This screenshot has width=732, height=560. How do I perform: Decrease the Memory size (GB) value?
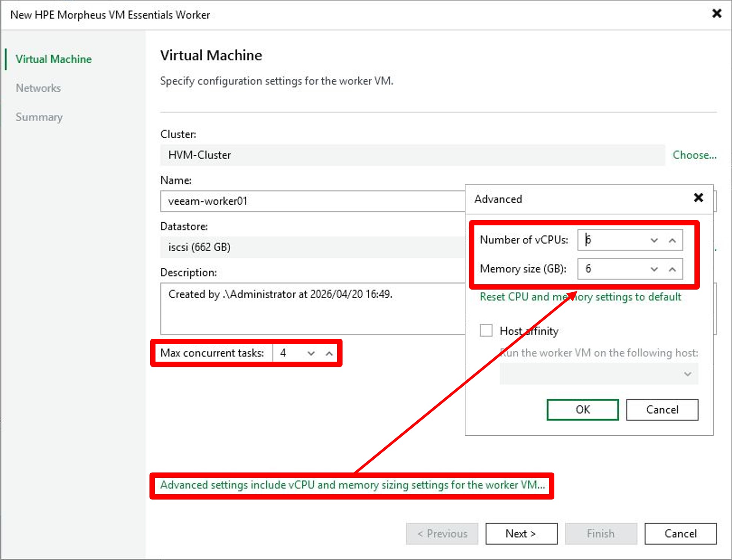point(654,269)
